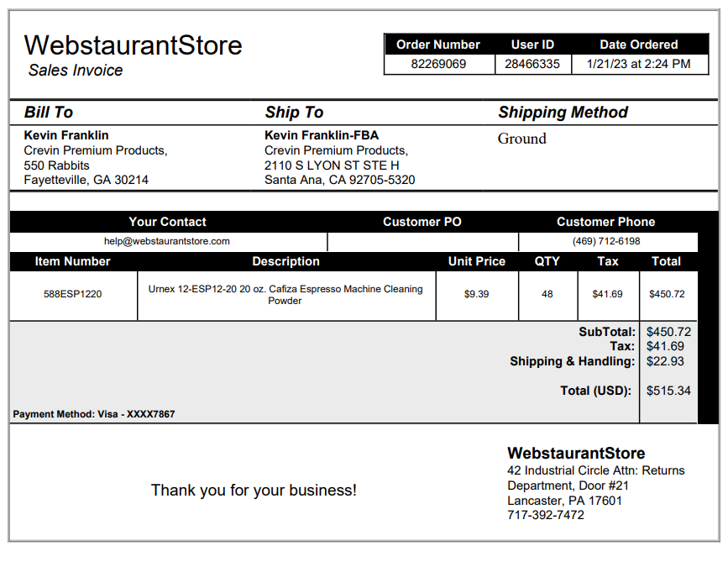Select the Date Ordered value cell

click(x=639, y=64)
